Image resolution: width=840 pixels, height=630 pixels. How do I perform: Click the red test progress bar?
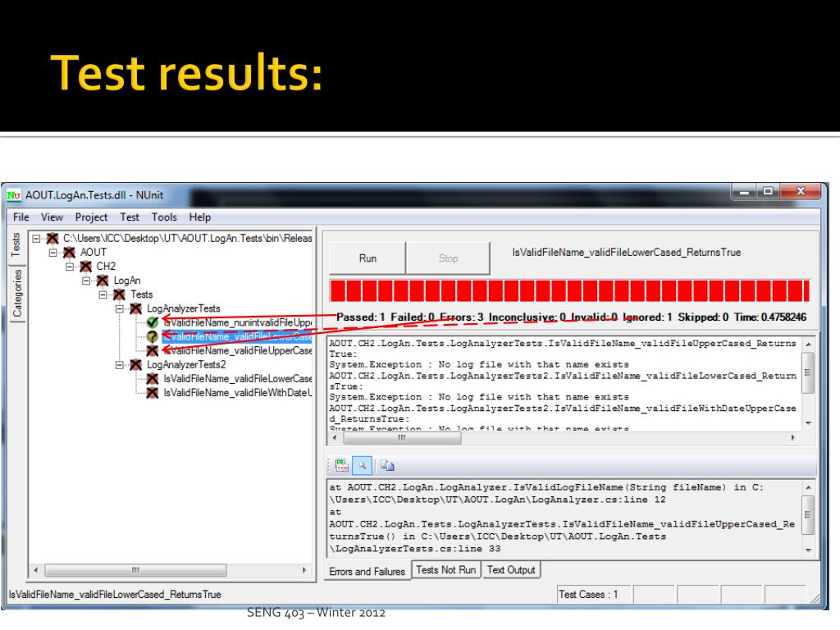pos(569,291)
